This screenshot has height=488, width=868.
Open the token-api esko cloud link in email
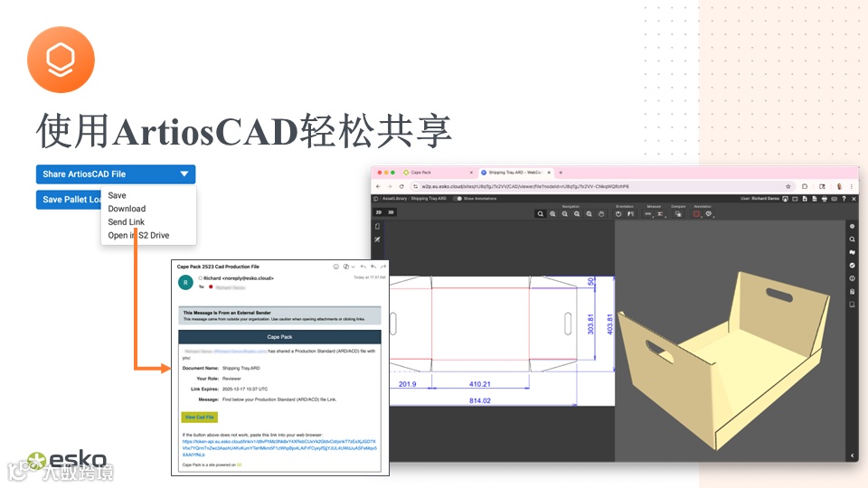(x=279, y=447)
